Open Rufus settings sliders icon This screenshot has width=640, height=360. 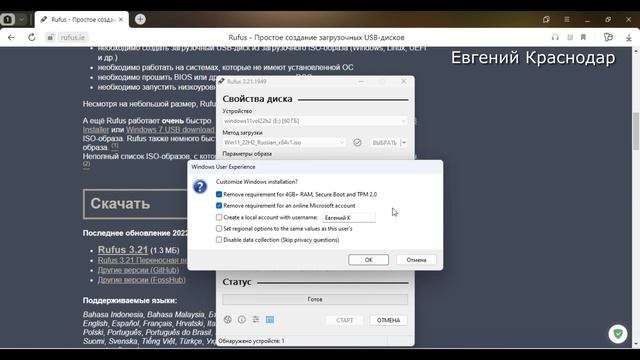[256, 320]
